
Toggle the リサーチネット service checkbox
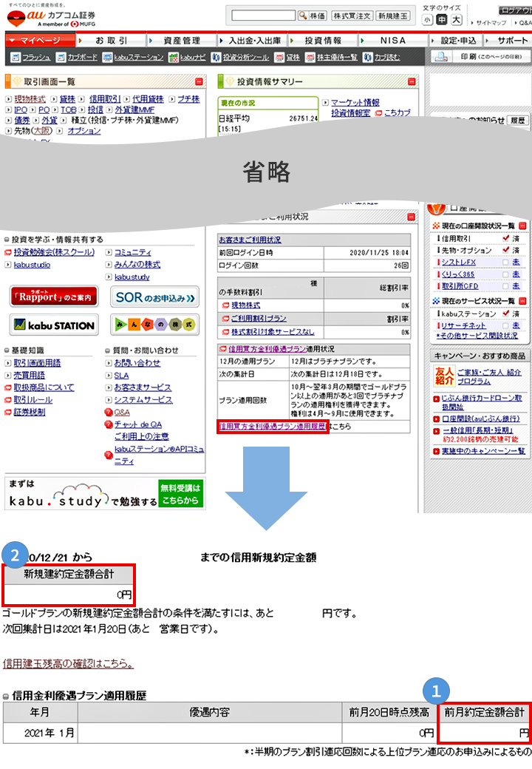click(x=505, y=325)
